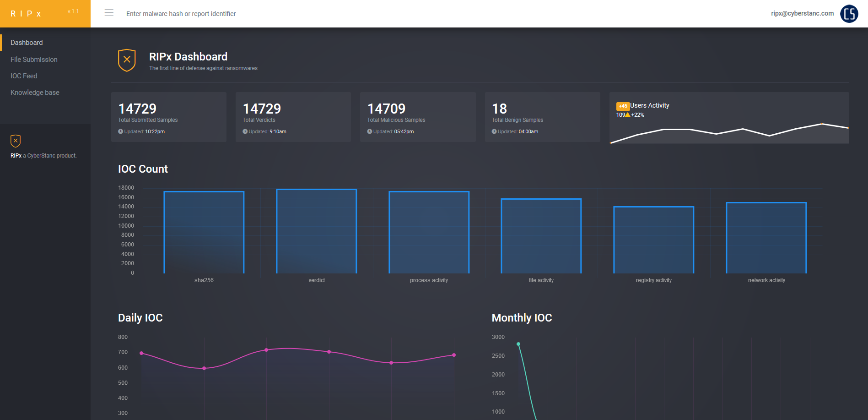
Task: Click the +45 Users Activity badge
Action: 623,106
